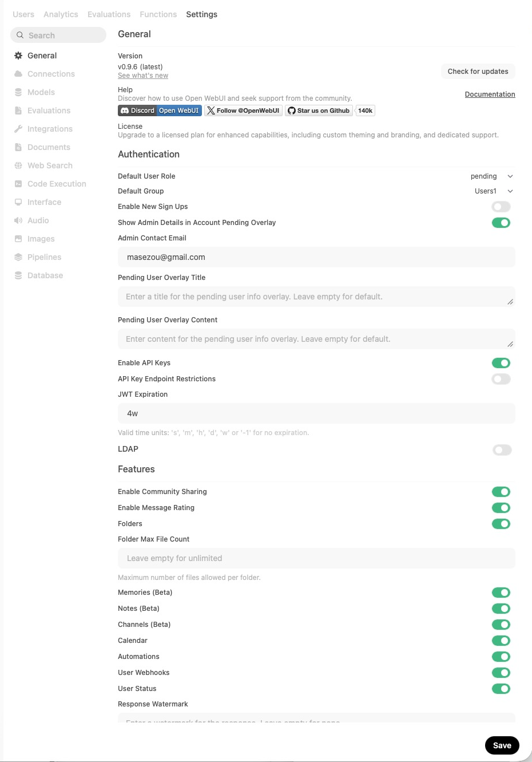Open the Evaluations top tab
This screenshot has height=762, width=532.
[109, 14]
